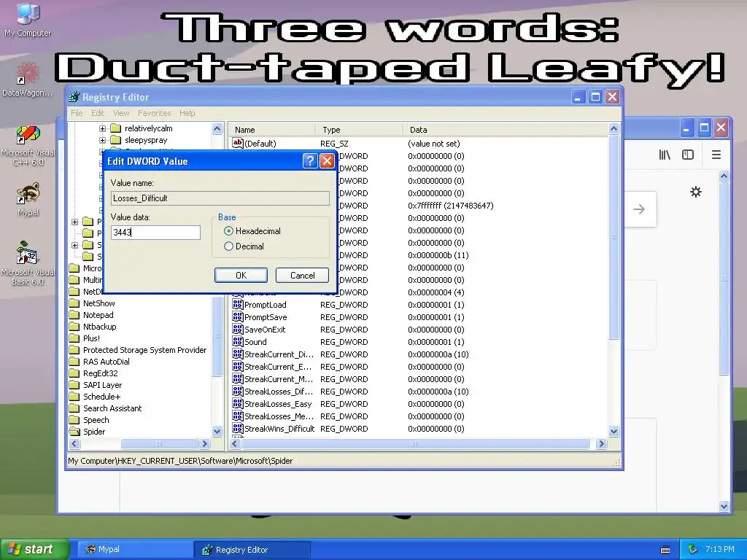This screenshot has width=747, height=560.
Task: Select the Notepad tree key
Action: click(98, 315)
